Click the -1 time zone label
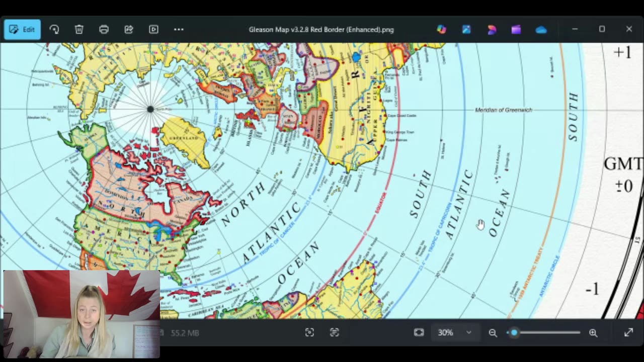This screenshot has height=362, width=644. (x=592, y=289)
